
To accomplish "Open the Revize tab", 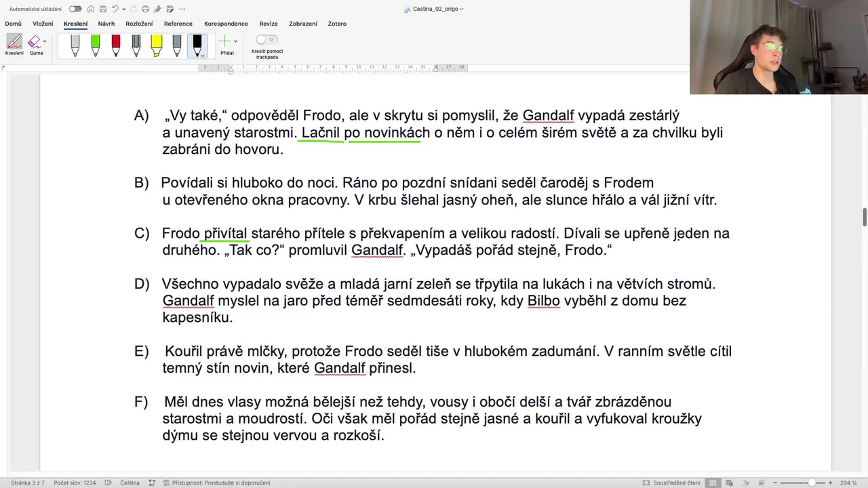I will [x=269, y=24].
